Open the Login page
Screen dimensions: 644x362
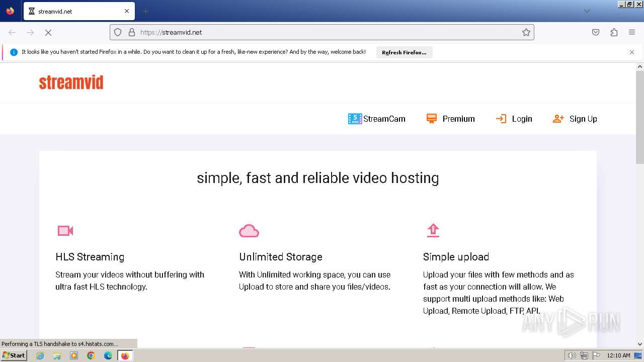point(514,119)
